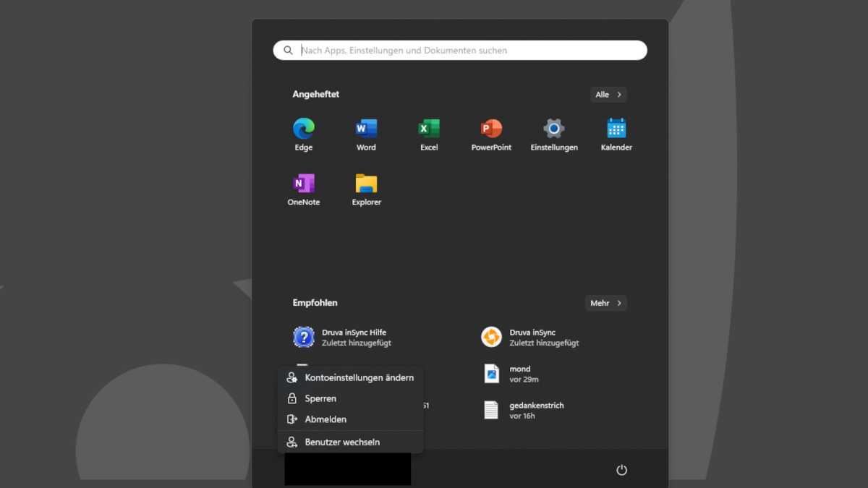Click the 'vor 16h' timestamp text
Viewport: 868px width, 488px height.
pos(522,416)
